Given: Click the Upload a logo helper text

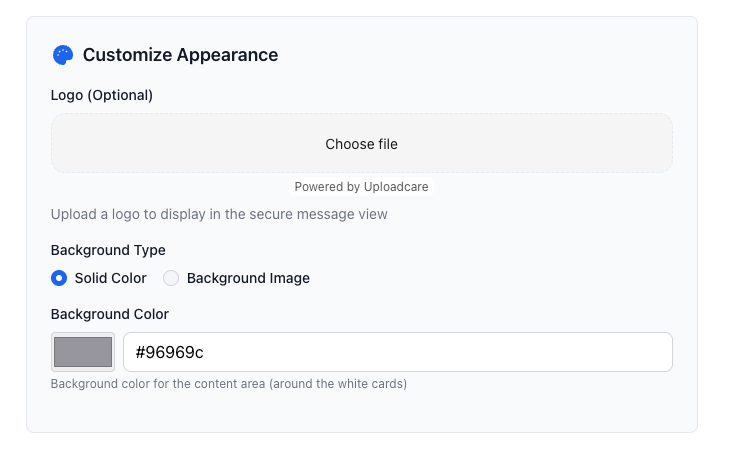Looking at the screenshot, I should (219, 214).
